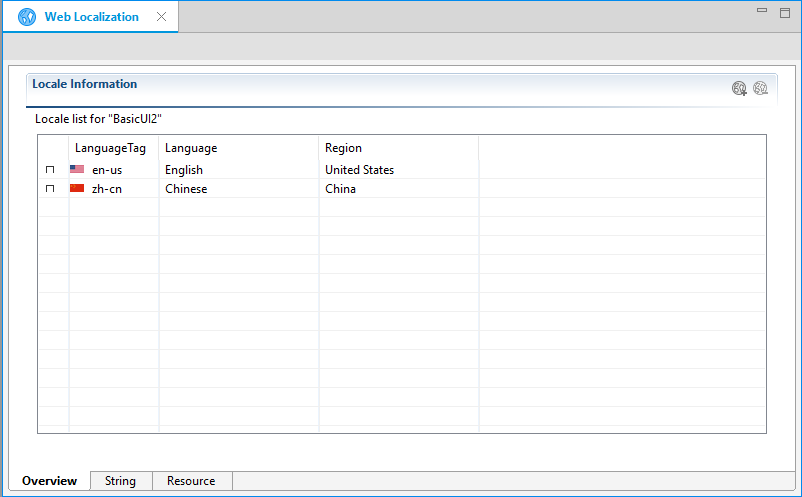Select the English language cell
The width and height of the screenshot is (802, 497).
pos(184,170)
